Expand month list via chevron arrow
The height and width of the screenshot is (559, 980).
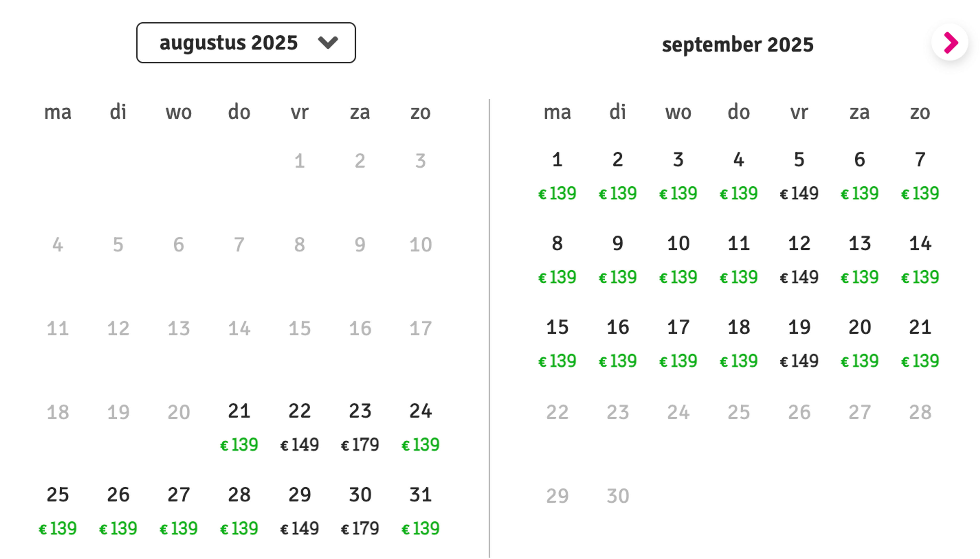click(x=328, y=42)
